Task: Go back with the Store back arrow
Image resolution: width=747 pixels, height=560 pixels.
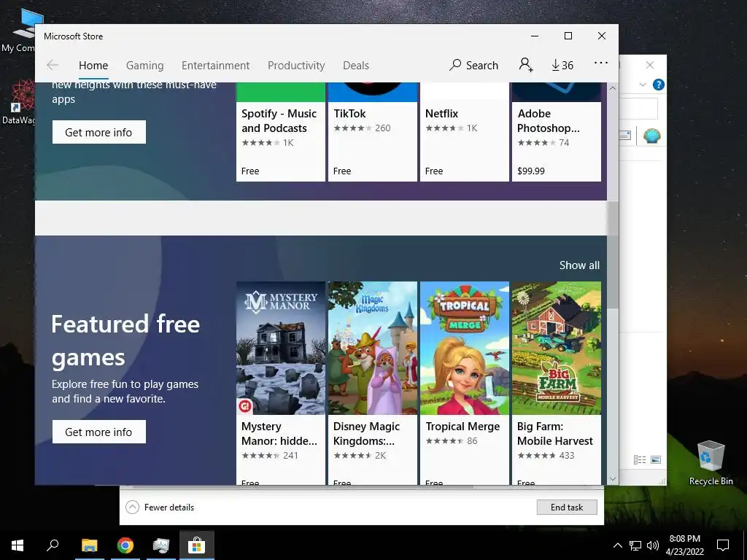Action: coord(53,65)
